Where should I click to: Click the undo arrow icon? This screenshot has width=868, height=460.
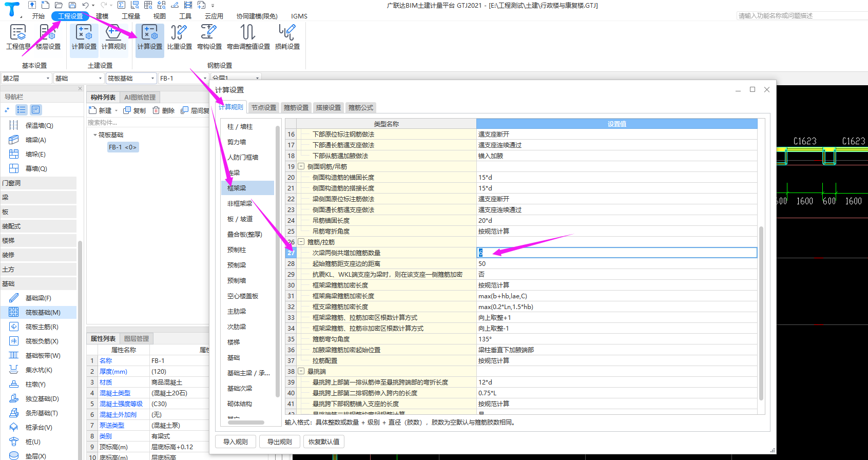point(85,5)
